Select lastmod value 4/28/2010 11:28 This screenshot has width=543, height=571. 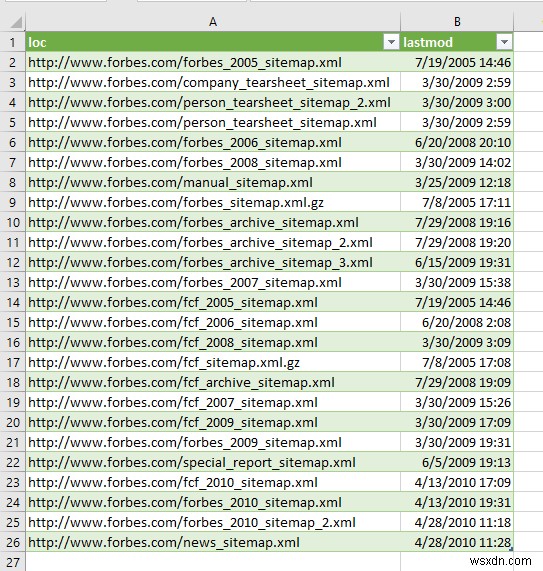click(457, 543)
